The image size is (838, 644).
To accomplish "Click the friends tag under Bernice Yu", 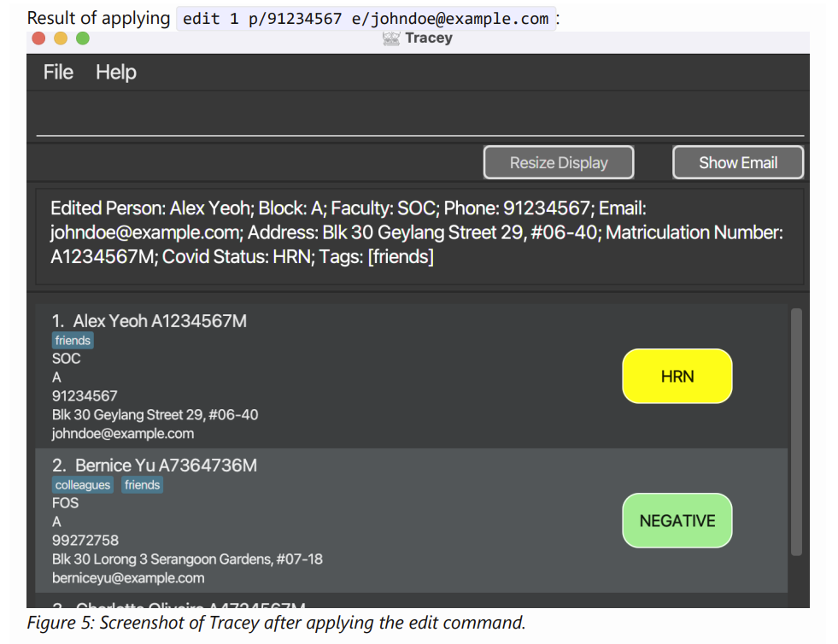I will (x=142, y=485).
